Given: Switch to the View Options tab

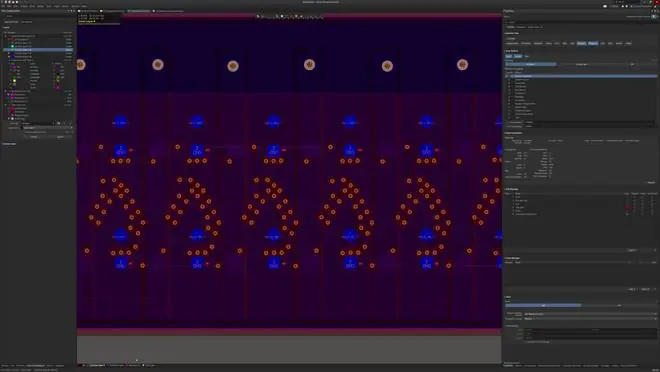Looking at the screenshot, I should [27, 22].
